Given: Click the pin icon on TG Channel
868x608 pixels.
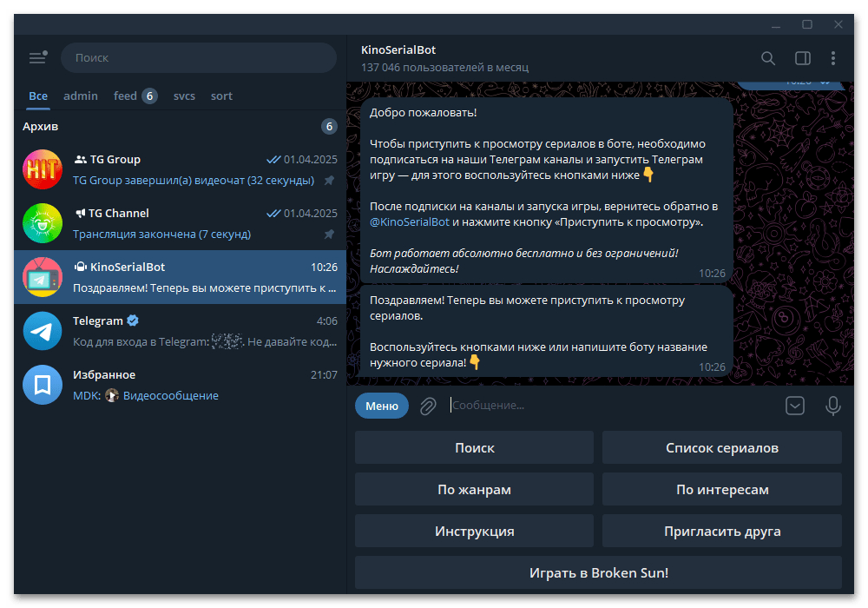Looking at the screenshot, I should [x=329, y=235].
